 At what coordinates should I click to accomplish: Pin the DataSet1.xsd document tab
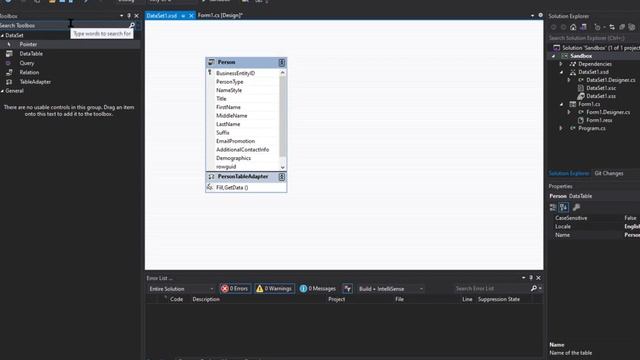click(183, 16)
